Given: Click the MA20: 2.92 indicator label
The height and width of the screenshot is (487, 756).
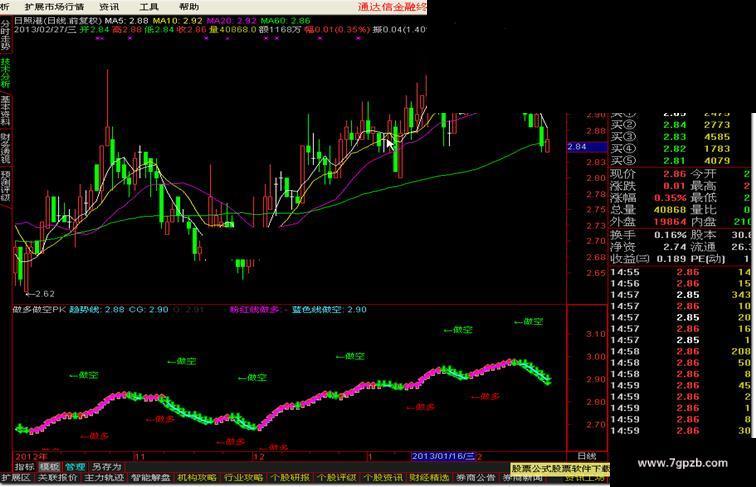Looking at the screenshot, I should click(231, 21).
